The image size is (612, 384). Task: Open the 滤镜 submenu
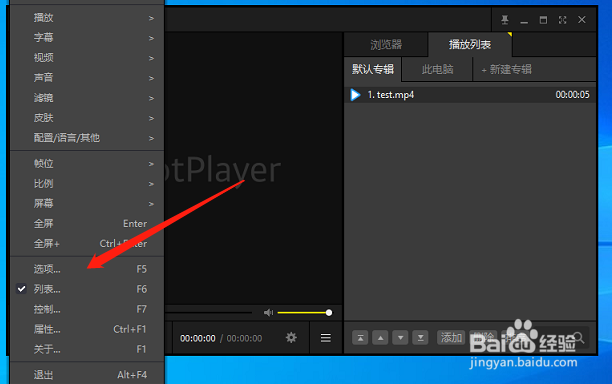(87, 98)
